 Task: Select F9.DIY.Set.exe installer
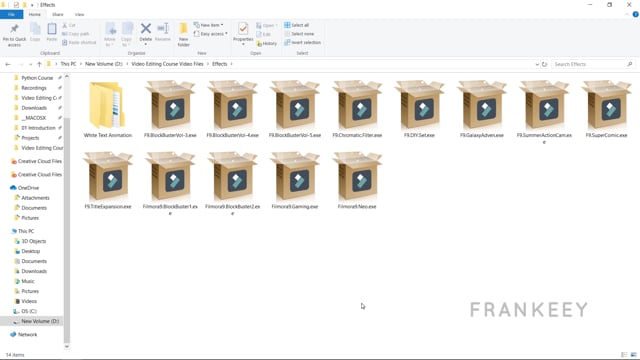point(419,109)
